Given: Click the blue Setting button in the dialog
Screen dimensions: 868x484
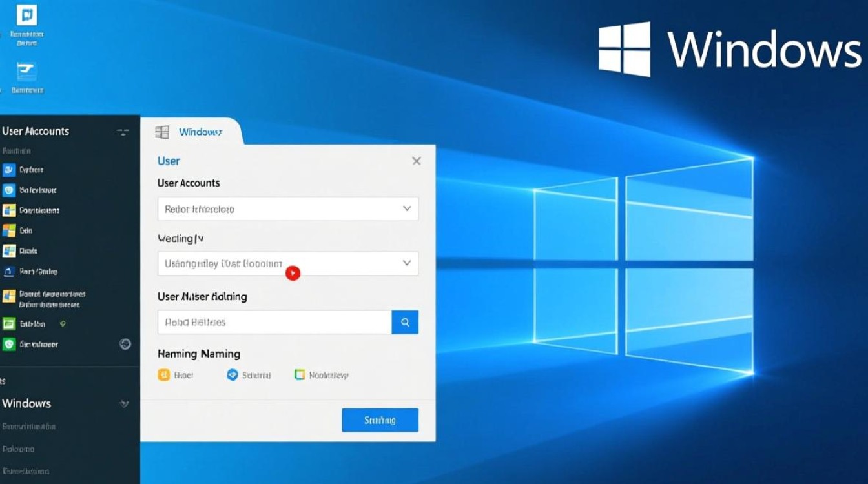Looking at the screenshot, I should pyautogui.click(x=380, y=419).
